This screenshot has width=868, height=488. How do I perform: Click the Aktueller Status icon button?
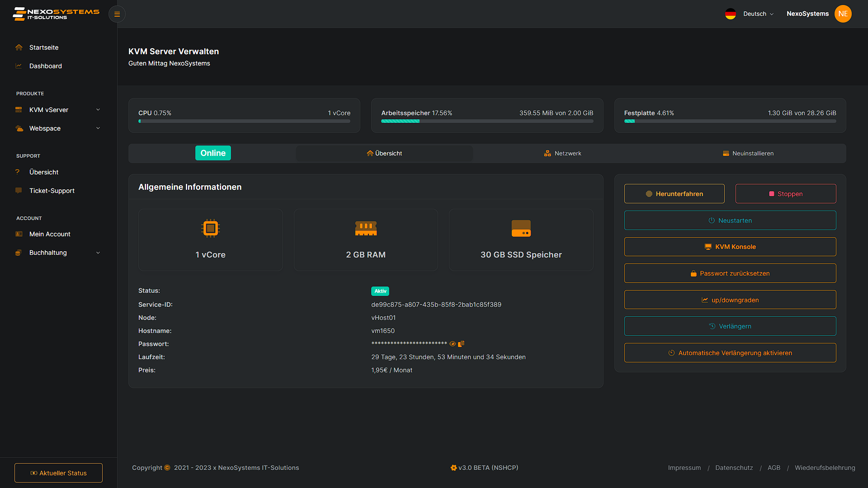34,473
